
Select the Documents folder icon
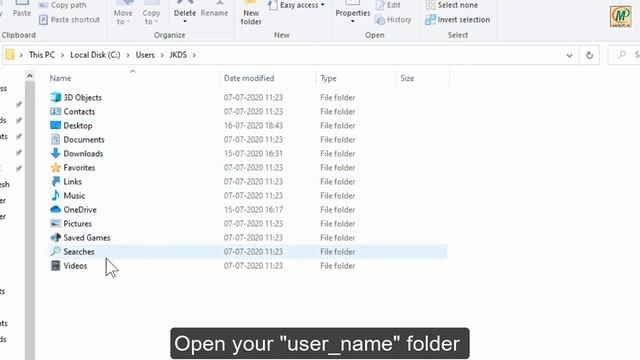coord(56,139)
